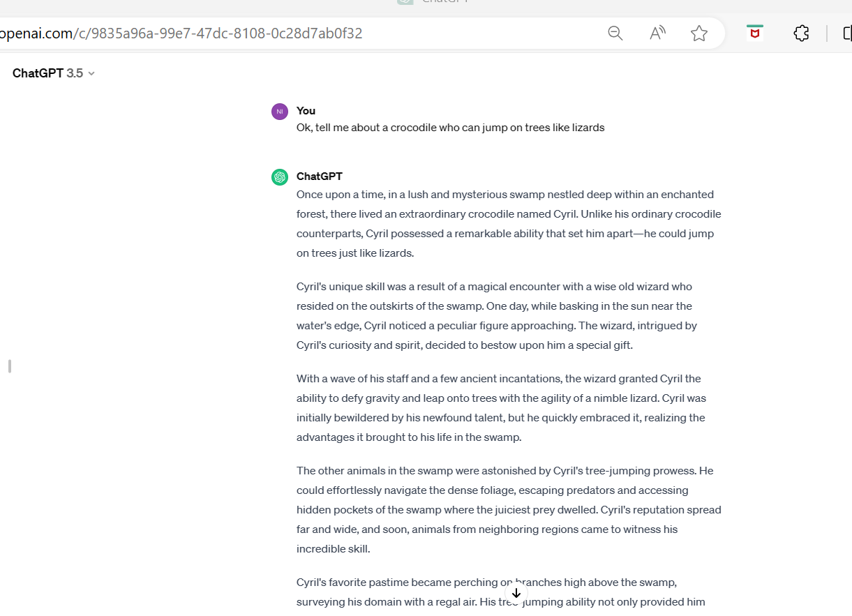Click the split screen icon at toolbar edge
852x616 pixels.
pos(847,33)
